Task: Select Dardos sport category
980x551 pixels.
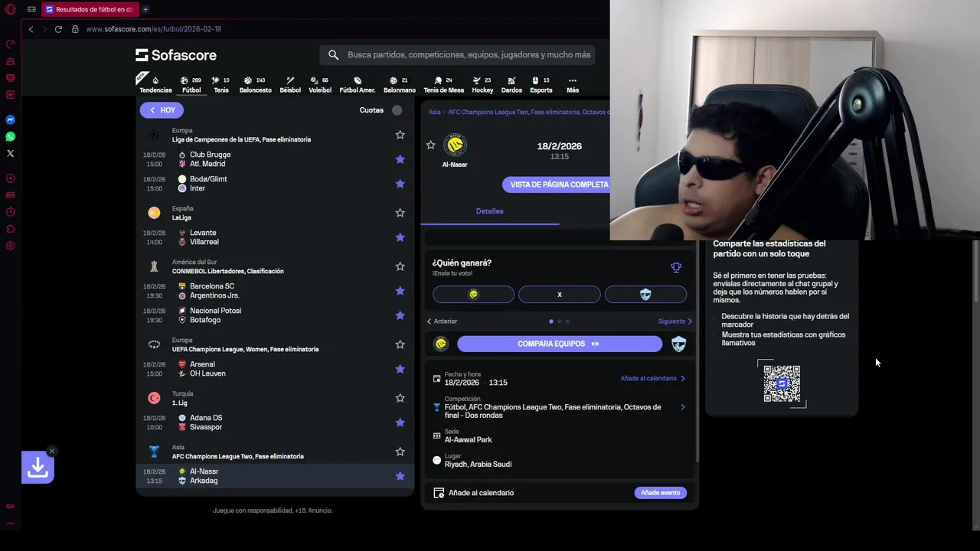Action: [511, 84]
